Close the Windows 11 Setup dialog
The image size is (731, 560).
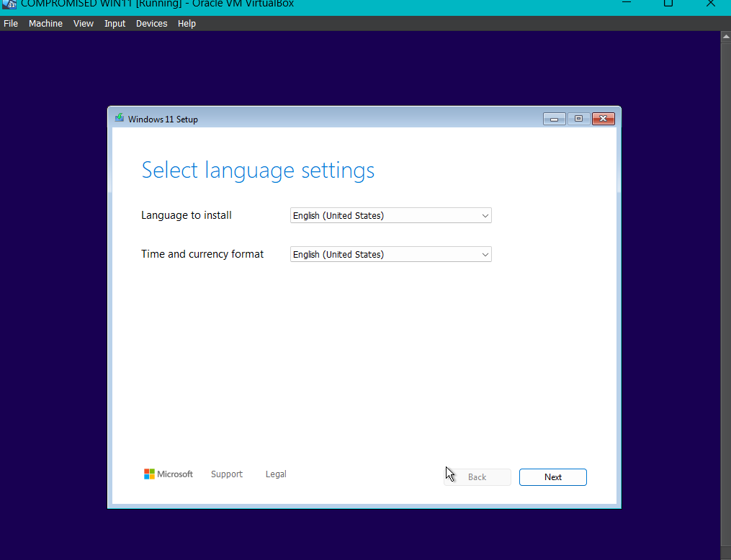[x=604, y=119]
